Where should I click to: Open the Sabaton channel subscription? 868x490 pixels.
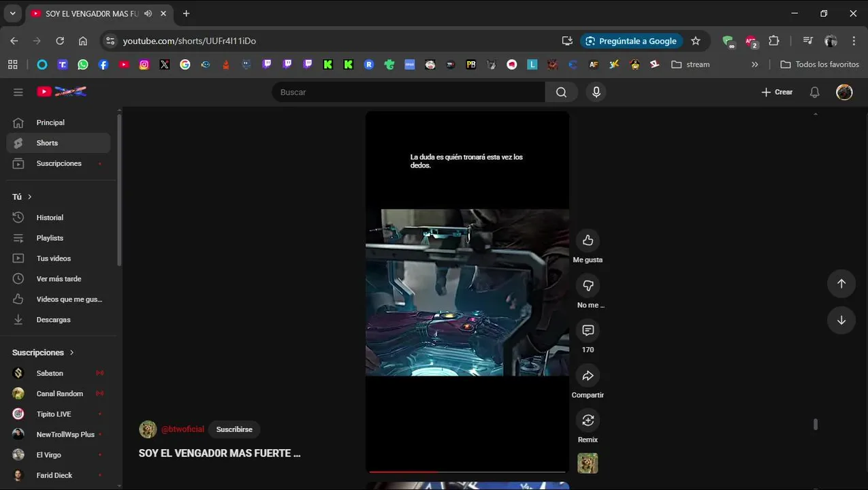(59, 373)
